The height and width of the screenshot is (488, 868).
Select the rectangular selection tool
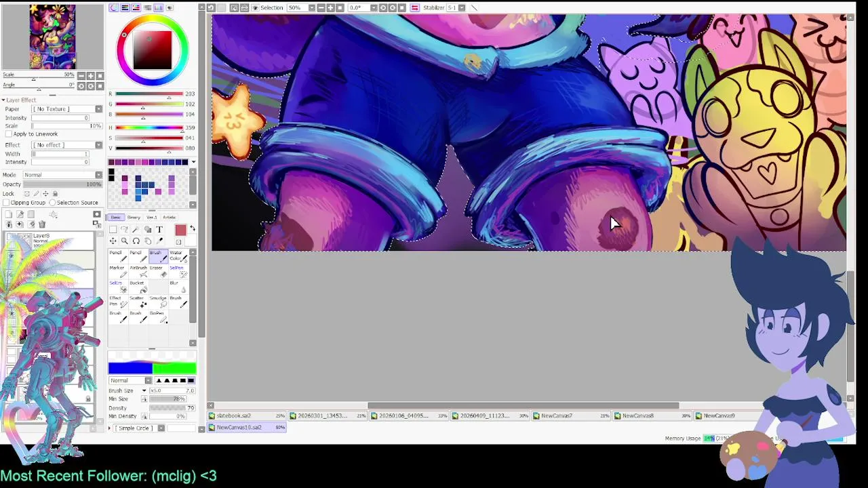point(113,229)
